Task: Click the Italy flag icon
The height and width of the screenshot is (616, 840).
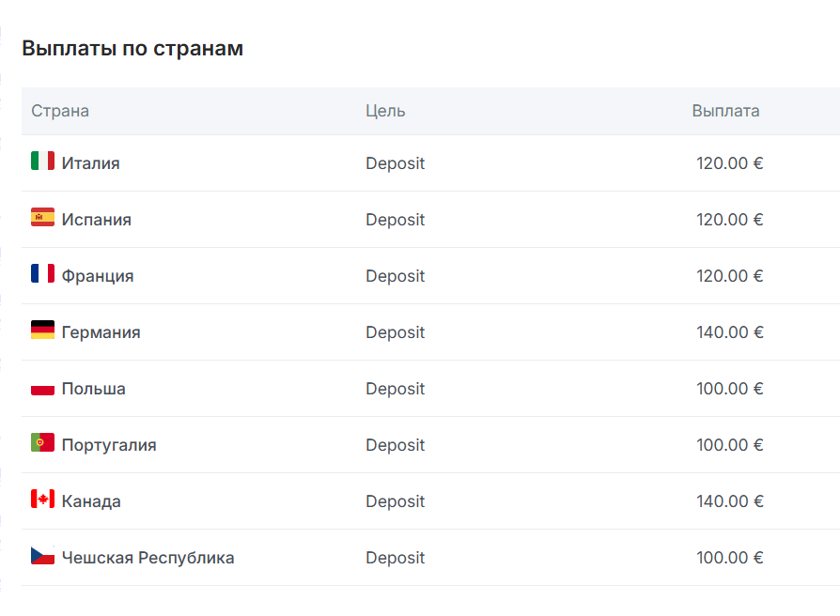Action: point(42,162)
